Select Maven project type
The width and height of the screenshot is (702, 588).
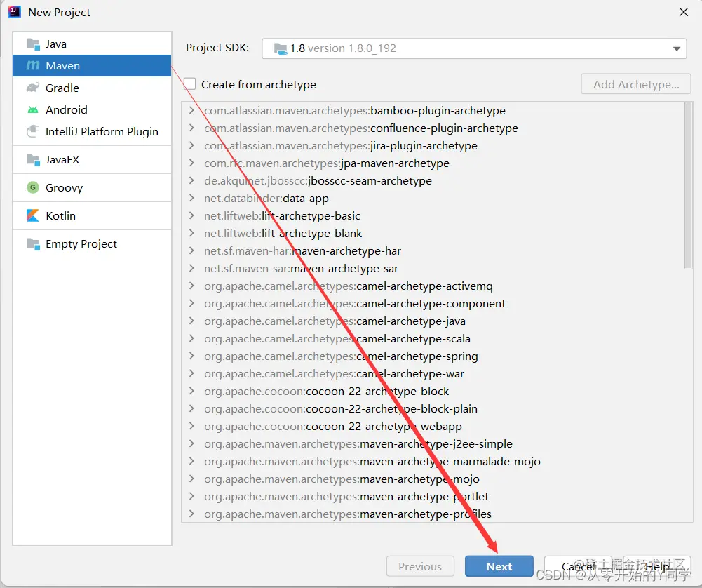click(x=92, y=65)
